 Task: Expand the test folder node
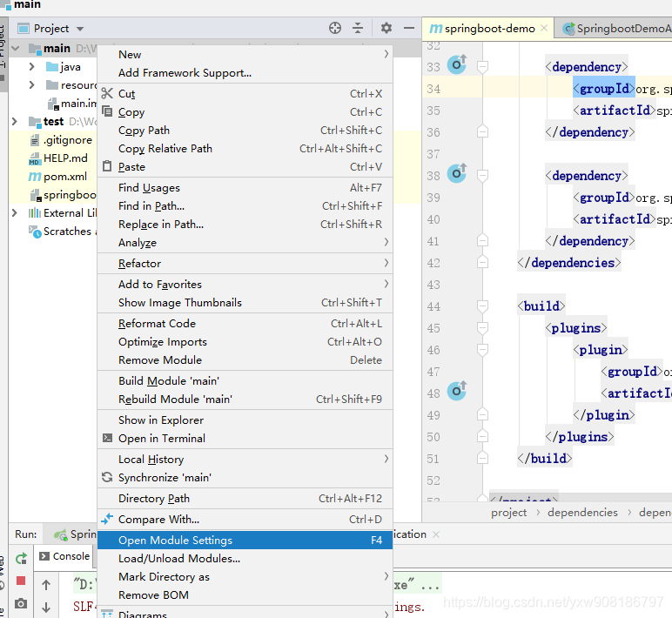15,122
